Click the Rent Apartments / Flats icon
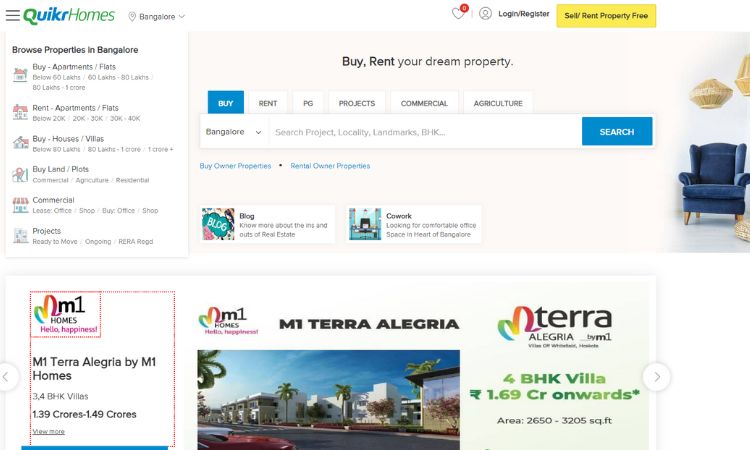Viewport: 750px width, 450px height. point(20,112)
